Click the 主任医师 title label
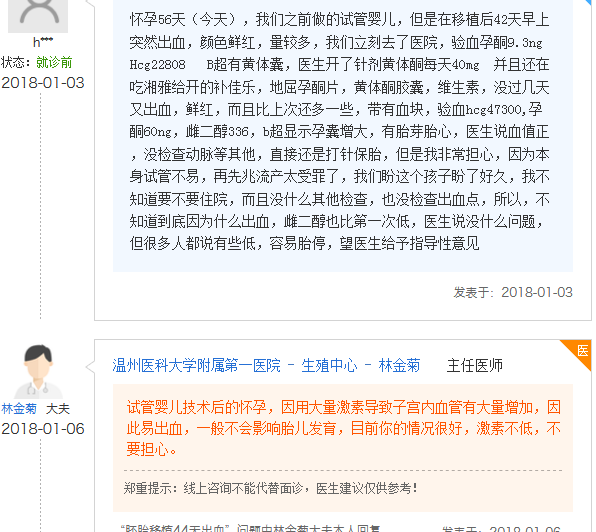Image resolution: width=596 pixels, height=532 pixels. tap(475, 366)
